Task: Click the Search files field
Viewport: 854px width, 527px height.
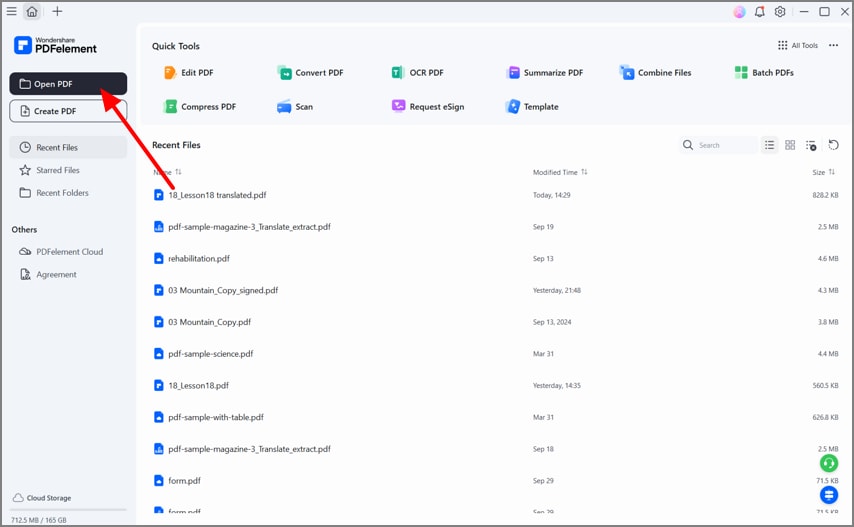Action: pos(722,145)
